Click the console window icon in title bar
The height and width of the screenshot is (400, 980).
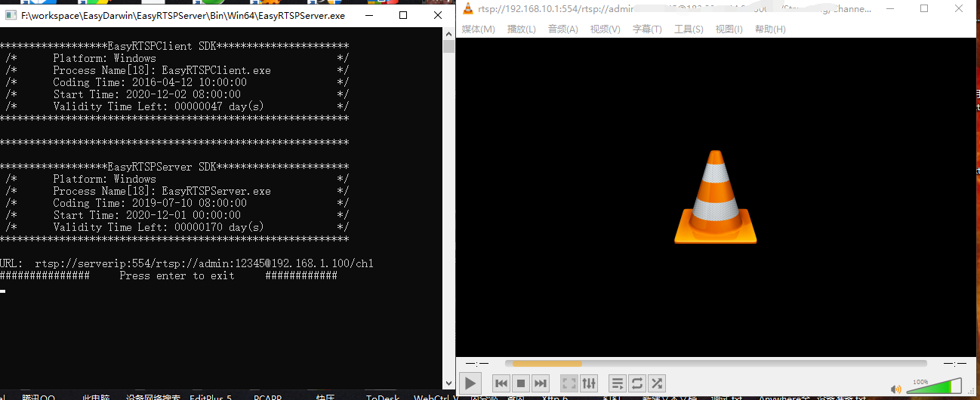click(11, 15)
